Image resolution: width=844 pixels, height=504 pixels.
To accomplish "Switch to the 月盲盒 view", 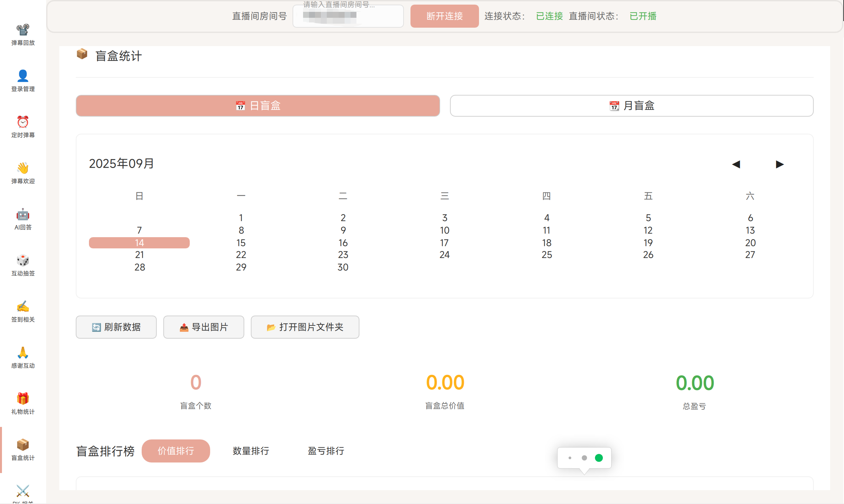I will pyautogui.click(x=632, y=106).
